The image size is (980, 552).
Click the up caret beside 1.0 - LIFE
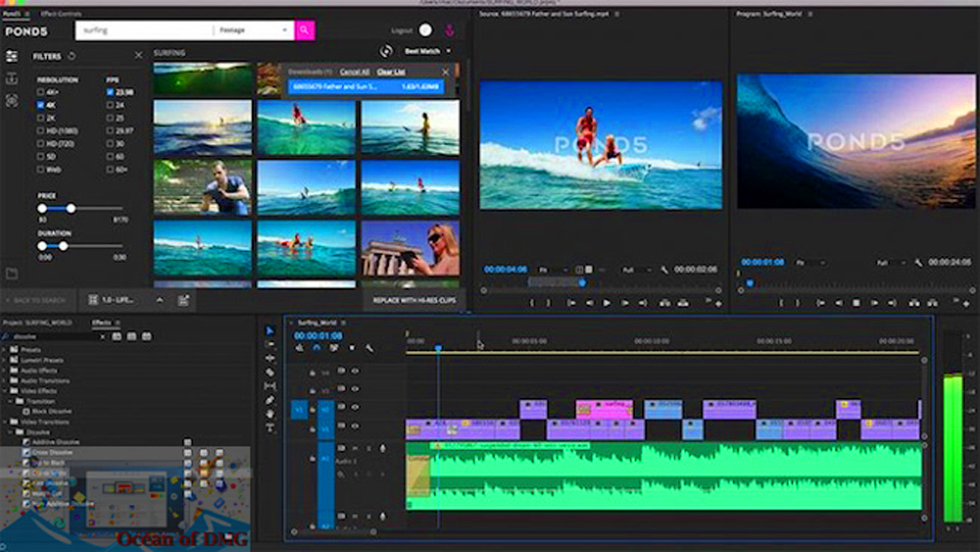[x=160, y=300]
